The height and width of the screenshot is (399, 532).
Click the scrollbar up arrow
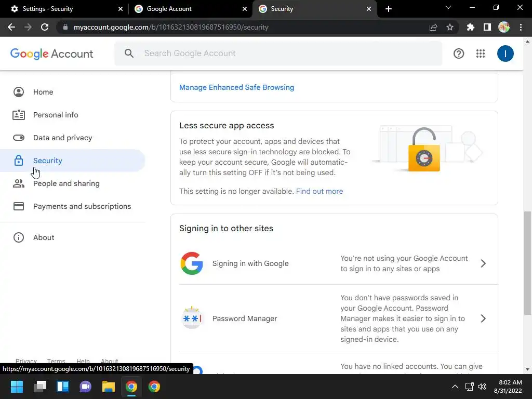[527, 42]
